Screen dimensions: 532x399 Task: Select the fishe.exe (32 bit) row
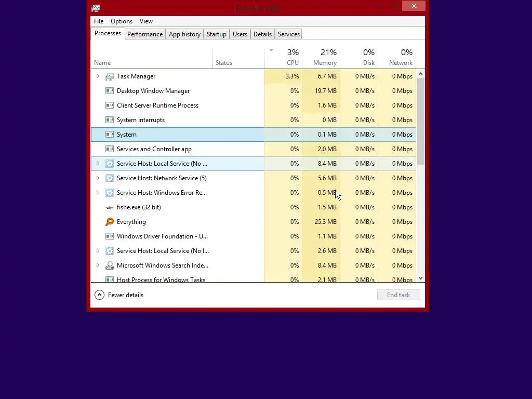coord(254,207)
